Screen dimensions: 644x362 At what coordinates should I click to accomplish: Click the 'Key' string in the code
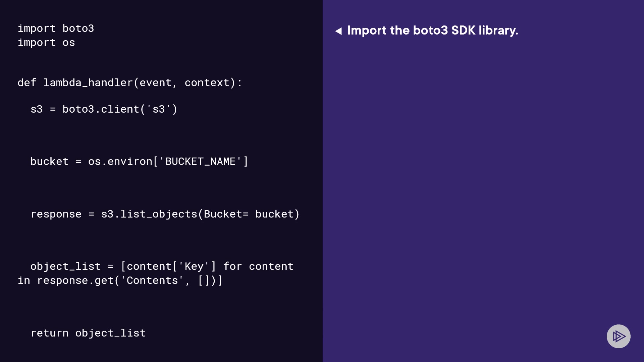click(x=194, y=266)
